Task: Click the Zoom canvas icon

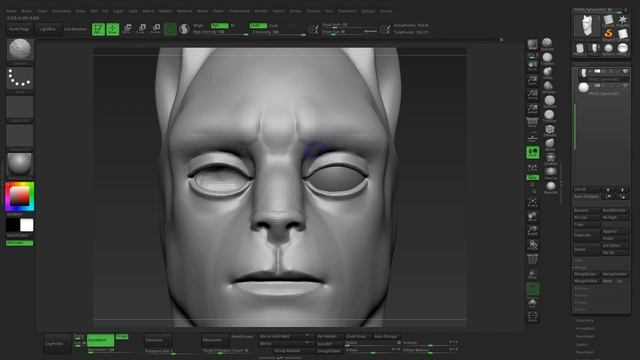Action: 532,80
